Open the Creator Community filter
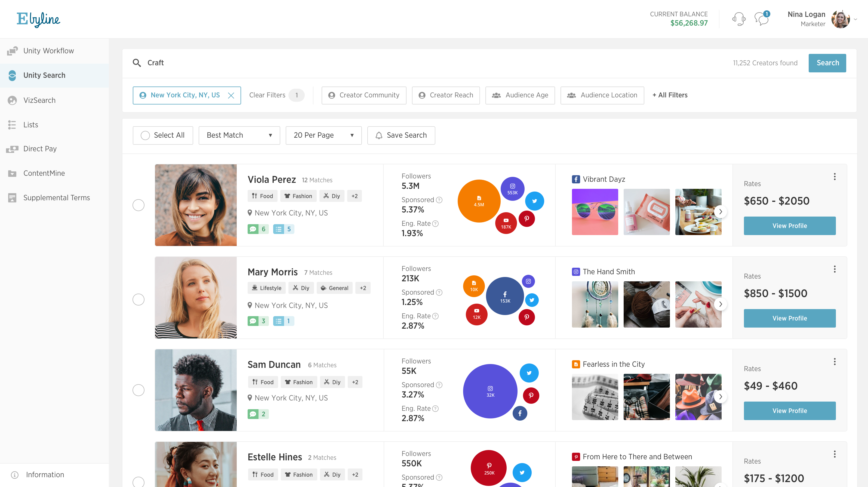This screenshot has width=868, height=487. [x=364, y=95]
